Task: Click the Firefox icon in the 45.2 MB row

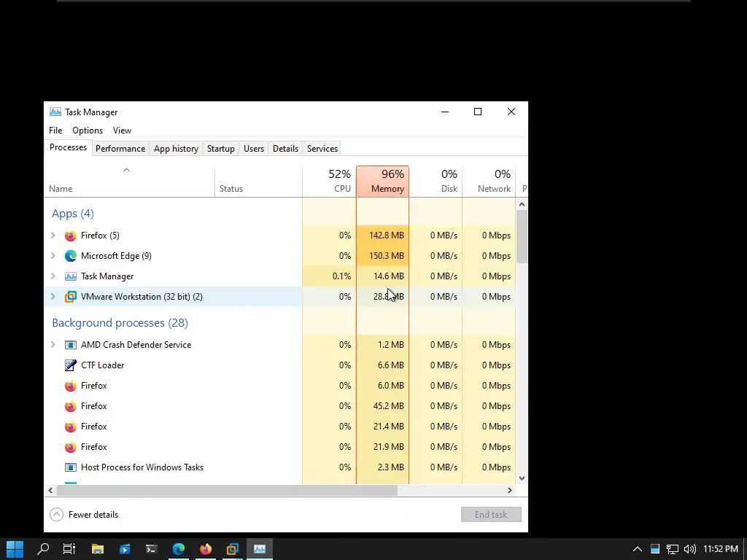Action: click(x=71, y=407)
